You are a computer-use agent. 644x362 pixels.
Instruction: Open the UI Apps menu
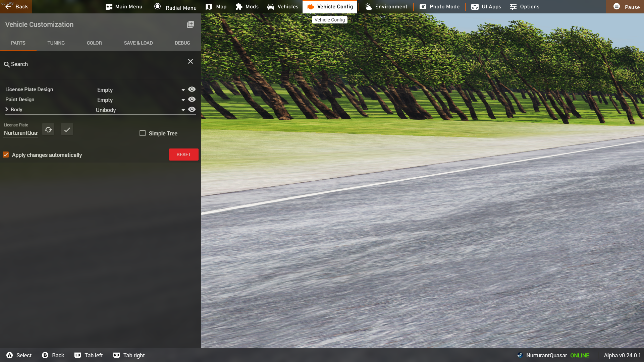(486, 7)
